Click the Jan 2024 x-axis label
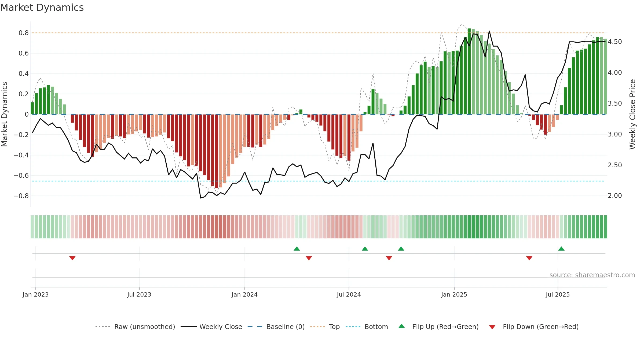This screenshot has width=644, height=362. click(x=245, y=294)
